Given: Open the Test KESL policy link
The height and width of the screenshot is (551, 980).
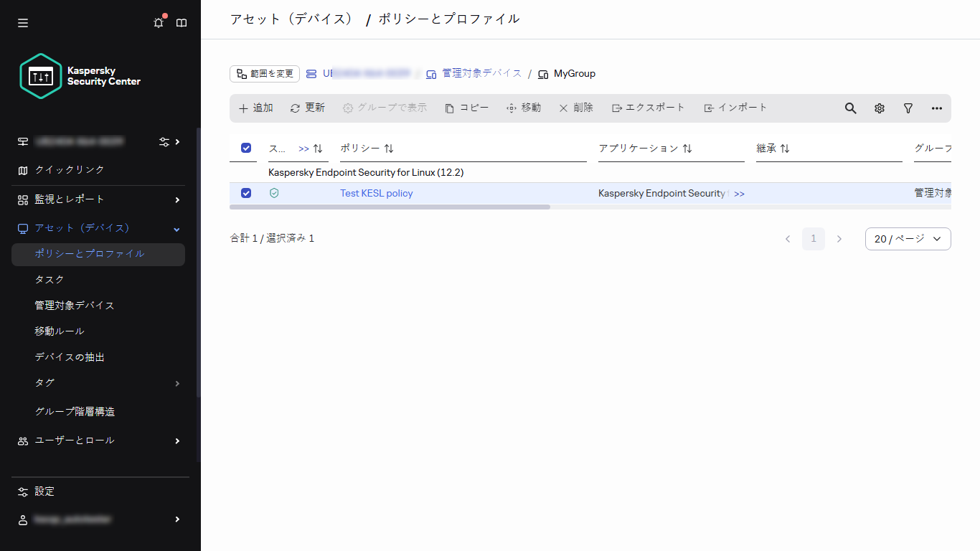Looking at the screenshot, I should pyautogui.click(x=376, y=193).
